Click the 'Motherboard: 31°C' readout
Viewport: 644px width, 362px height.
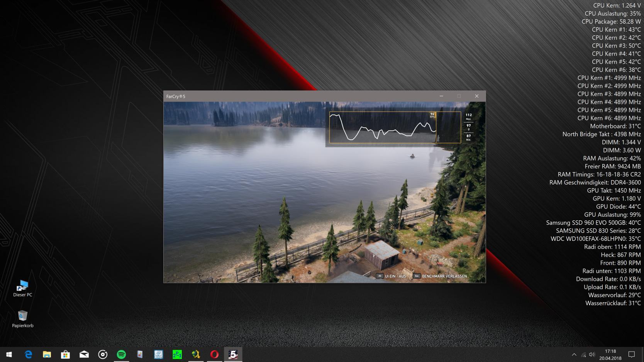[x=615, y=126]
